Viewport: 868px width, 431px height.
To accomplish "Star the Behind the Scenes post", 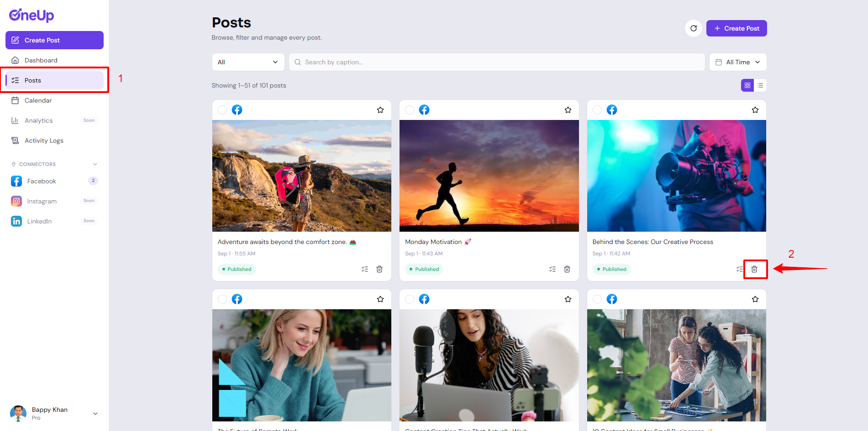I will tap(755, 110).
